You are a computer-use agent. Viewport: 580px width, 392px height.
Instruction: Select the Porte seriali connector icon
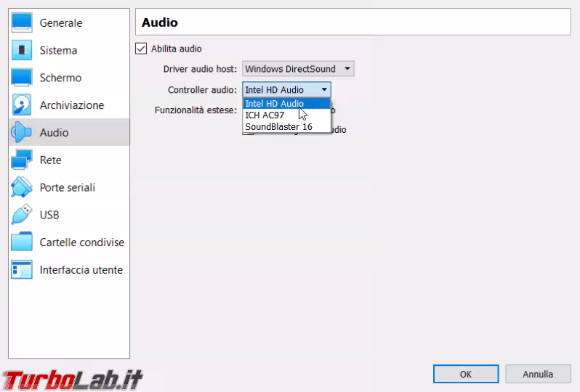point(22,187)
